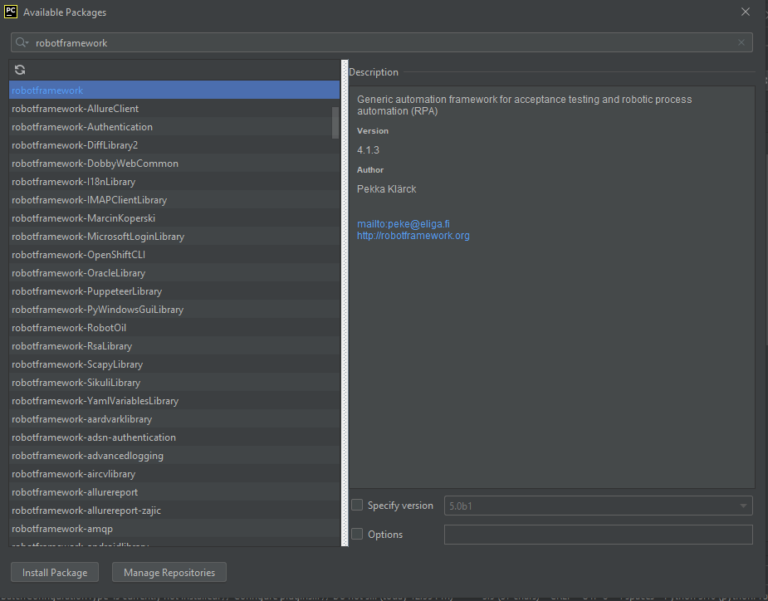Click the search magnifier icon
Screen dimensions: 768x601
coord(23,43)
